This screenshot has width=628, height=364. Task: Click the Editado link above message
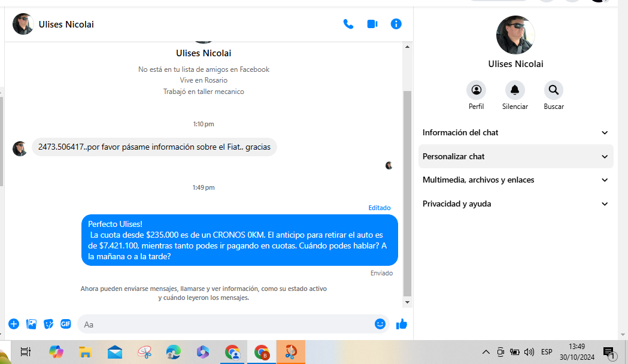(x=379, y=208)
